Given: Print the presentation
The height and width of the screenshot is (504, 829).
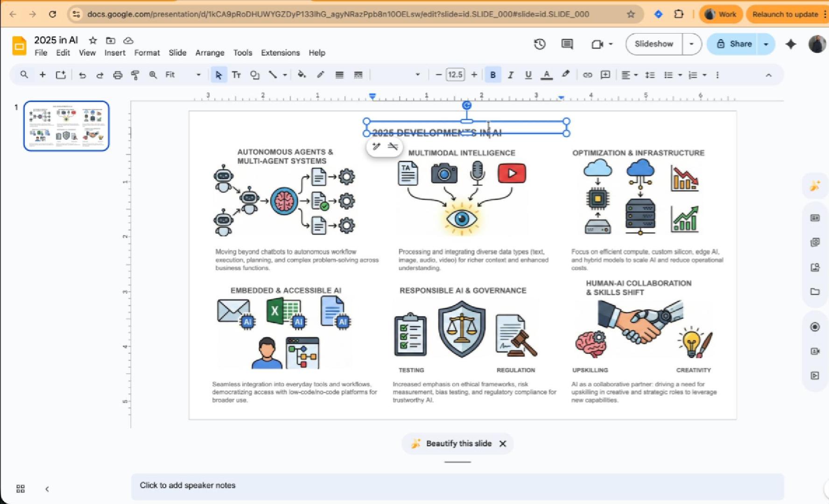Looking at the screenshot, I should pyautogui.click(x=118, y=75).
